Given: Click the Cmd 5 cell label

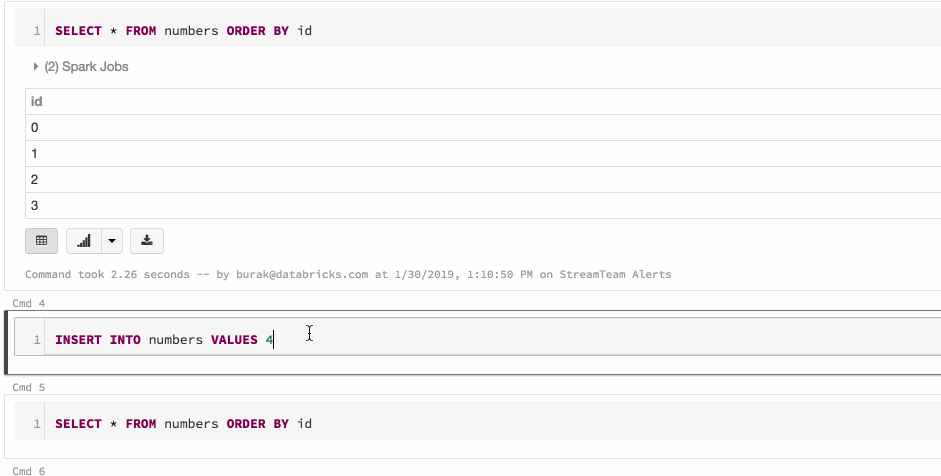Looking at the screenshot, I should point(28,387).
